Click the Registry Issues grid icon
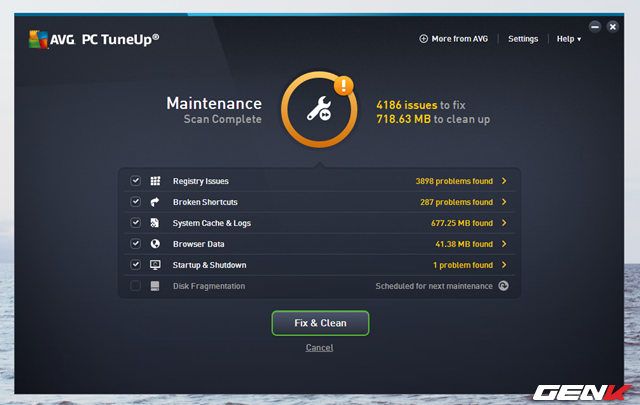This screenshot has width=640, height=405. (x=155, y=181)
